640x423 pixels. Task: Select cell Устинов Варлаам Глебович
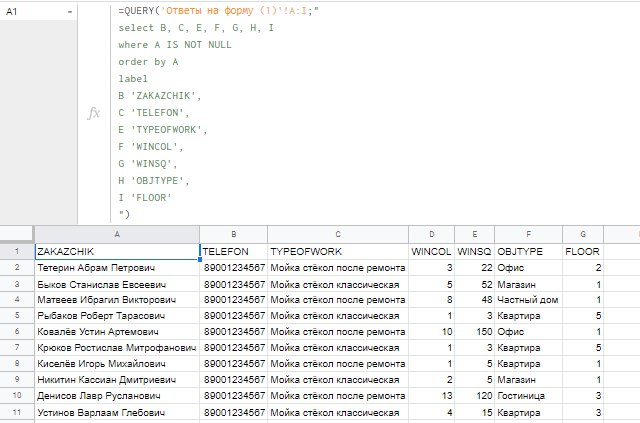[116, 411]
